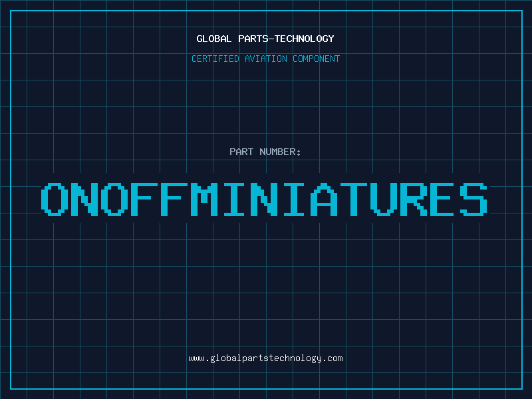Click the PART NUMBER: label
532x399 pixels.
pos(265,152)
